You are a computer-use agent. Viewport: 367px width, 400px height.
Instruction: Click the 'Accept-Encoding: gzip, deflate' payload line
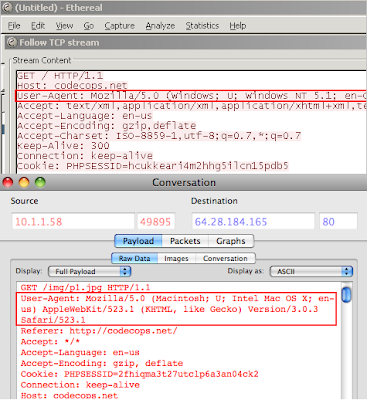click(102, 363)
